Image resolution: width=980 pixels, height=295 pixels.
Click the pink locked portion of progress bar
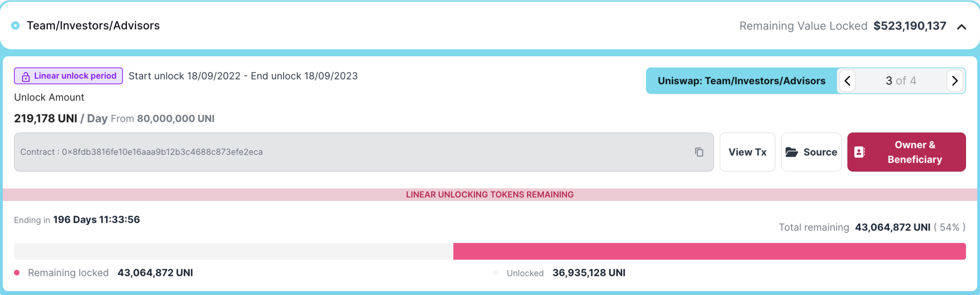[x=709, y=251]
